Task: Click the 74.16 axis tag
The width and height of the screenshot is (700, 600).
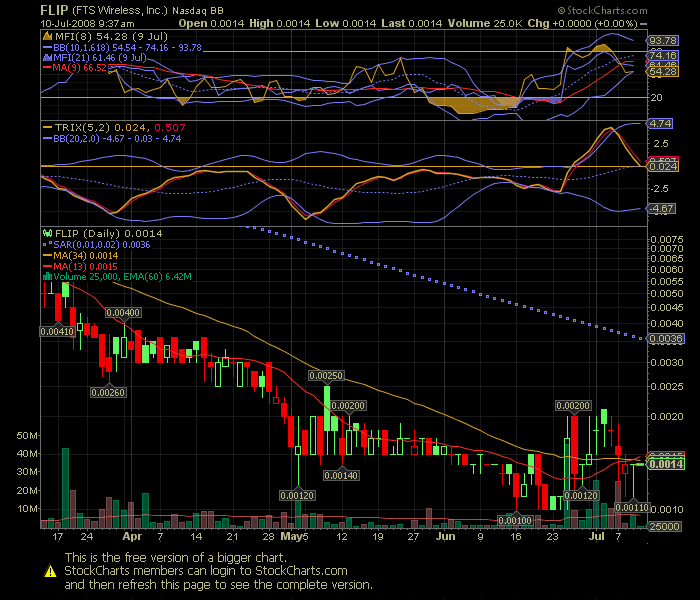Action: click(662, 55)
